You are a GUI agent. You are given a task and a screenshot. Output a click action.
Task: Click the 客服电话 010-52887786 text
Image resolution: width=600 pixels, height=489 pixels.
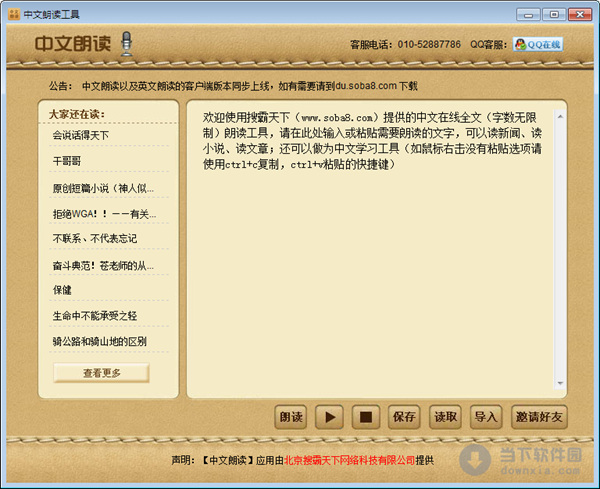point(405,44)
